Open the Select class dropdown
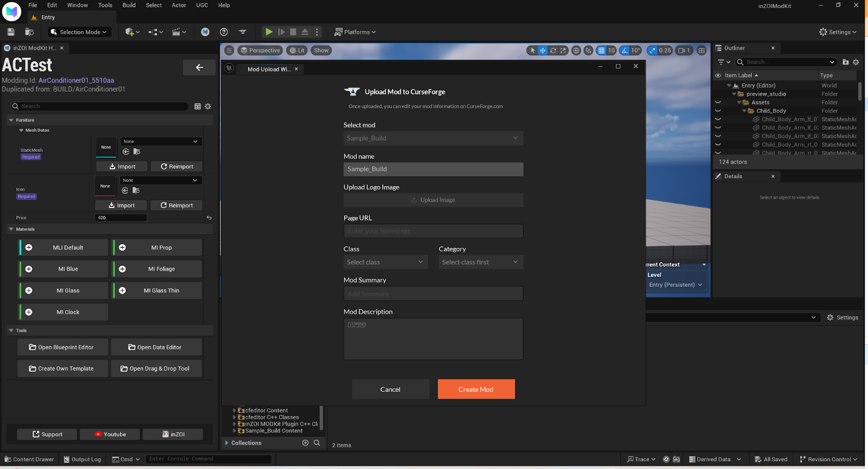The height and width of the screenshot is (469, 868). (385, 262)
